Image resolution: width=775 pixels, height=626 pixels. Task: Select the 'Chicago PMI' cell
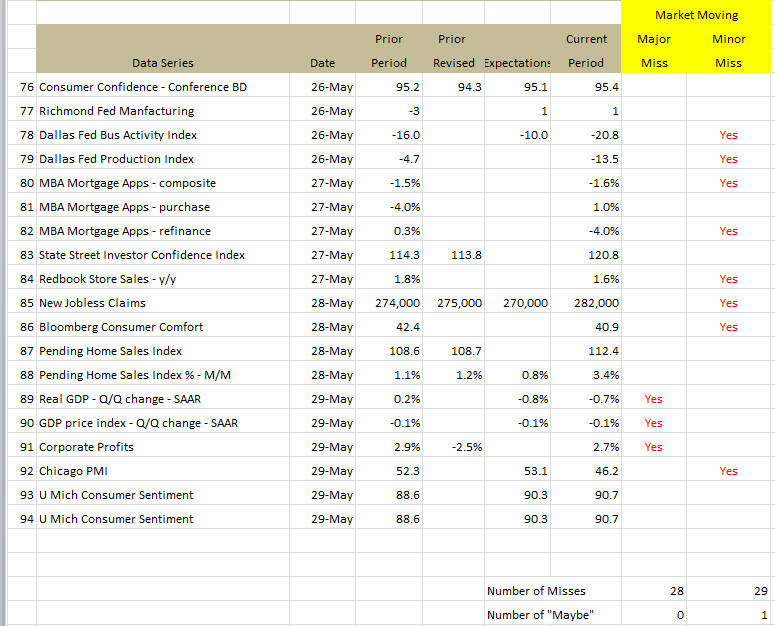tap(163, 471)
